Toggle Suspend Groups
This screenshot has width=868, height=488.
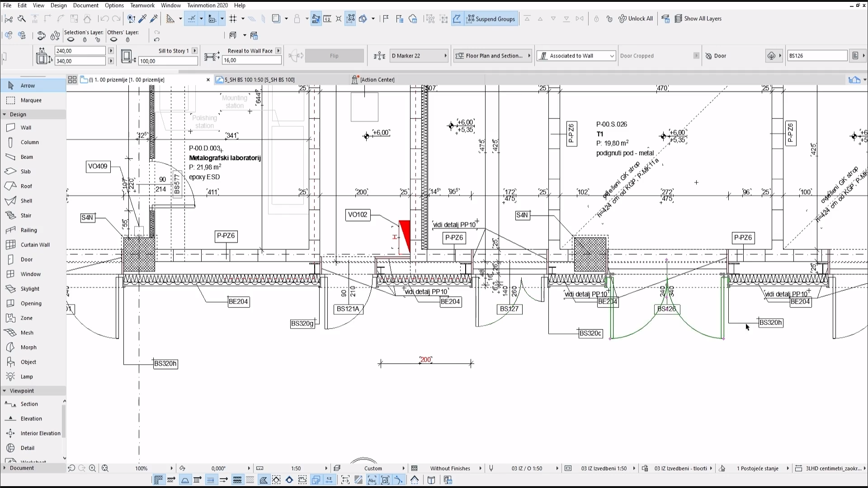tap(491, 19)
